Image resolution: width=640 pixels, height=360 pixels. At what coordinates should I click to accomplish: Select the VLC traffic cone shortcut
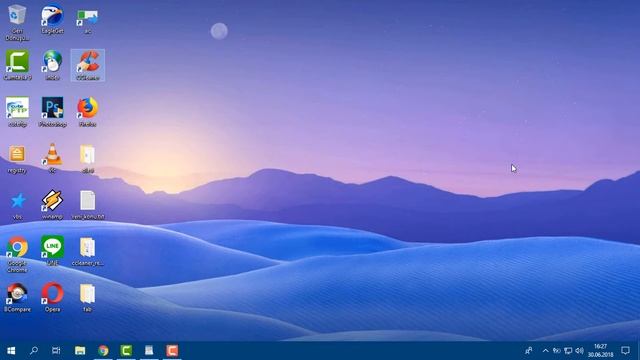click(x=52, y=158)
